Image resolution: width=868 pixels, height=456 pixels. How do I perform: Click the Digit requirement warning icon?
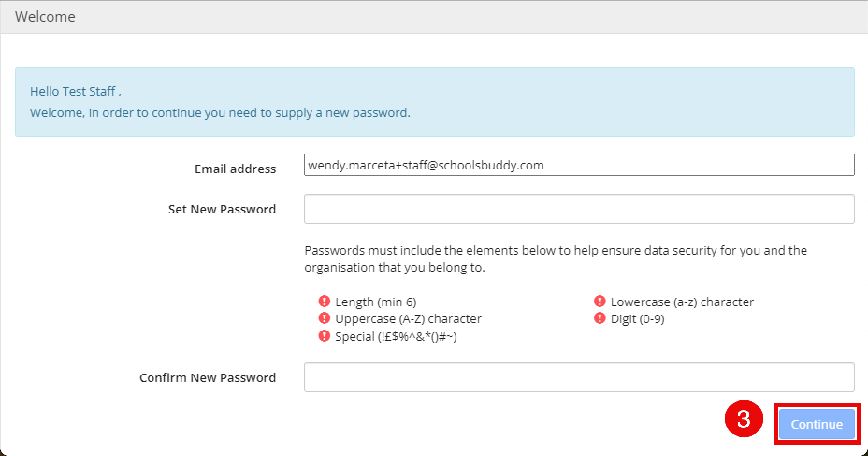coord(600,318)
